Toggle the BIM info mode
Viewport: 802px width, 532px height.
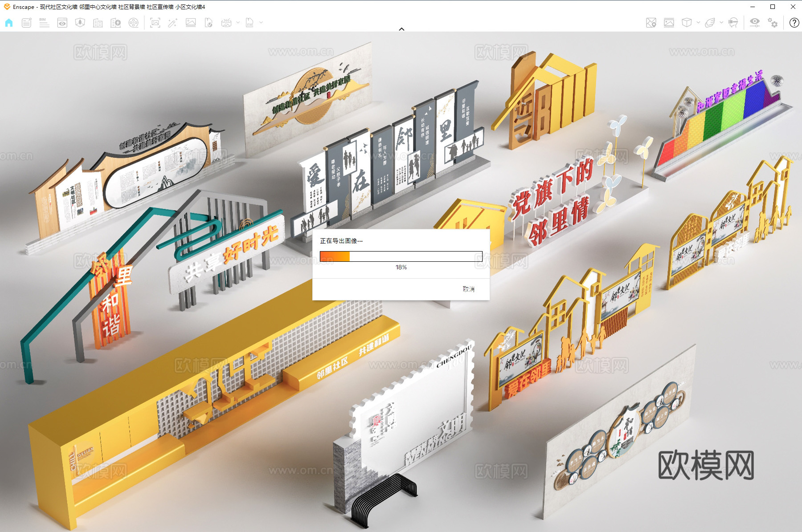(x=44, y=23)
